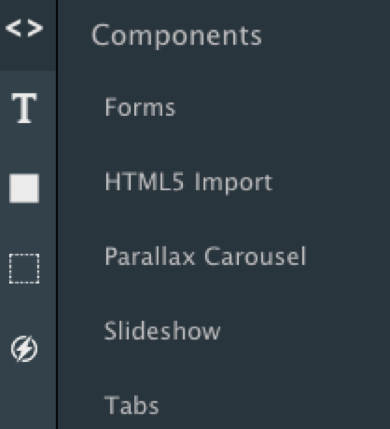Select the Components code brackets icon
Image resolution: width=390 pixels, height=429 pixels.
coord(24,28)
